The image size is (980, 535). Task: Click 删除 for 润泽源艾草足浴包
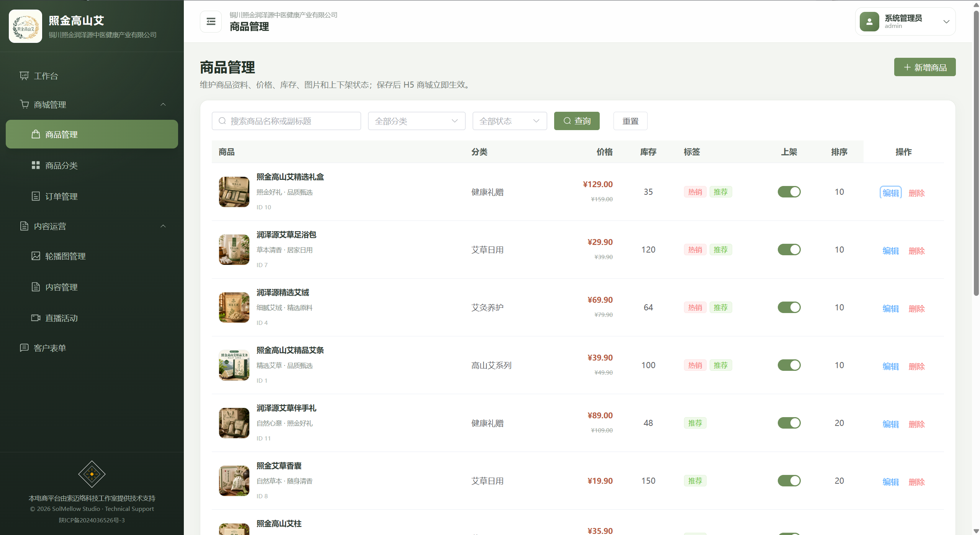point(917,251)
